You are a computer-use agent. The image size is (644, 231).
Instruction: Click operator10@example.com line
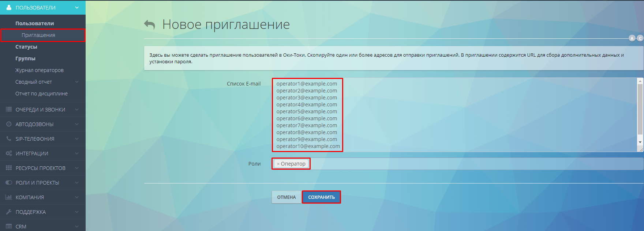point(308,146)
